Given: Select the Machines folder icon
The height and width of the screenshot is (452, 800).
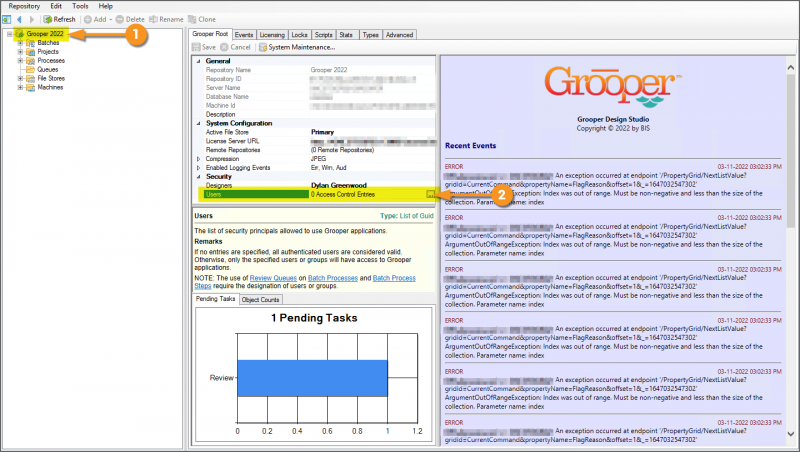Looking at the screenshot, I should [30, 87].
